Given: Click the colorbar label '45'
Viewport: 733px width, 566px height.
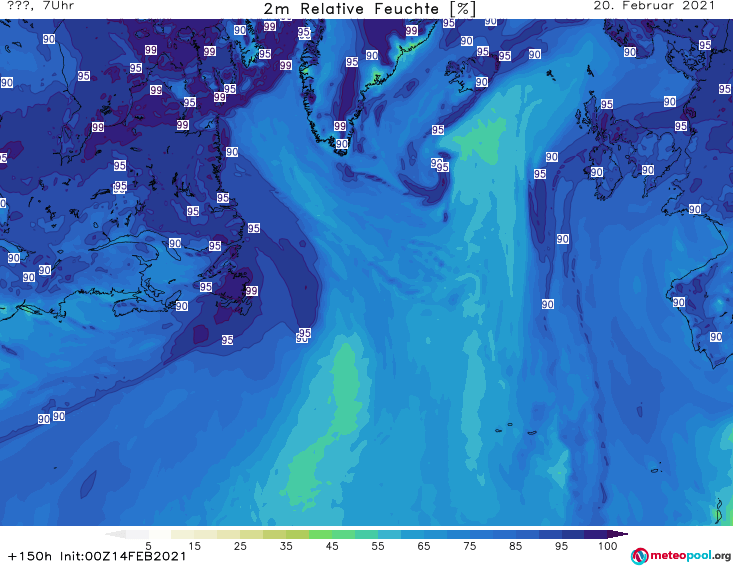Looking at the screenshot, I should pyautogui.click(x=332, y=546).
